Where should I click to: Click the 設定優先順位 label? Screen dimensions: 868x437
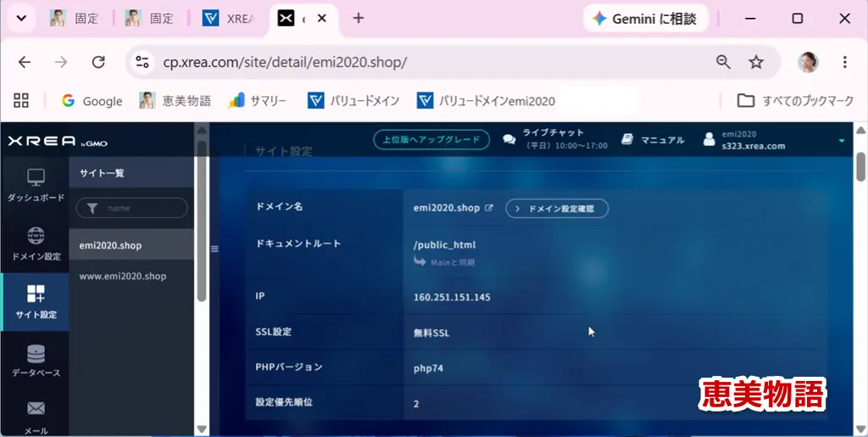284,402
